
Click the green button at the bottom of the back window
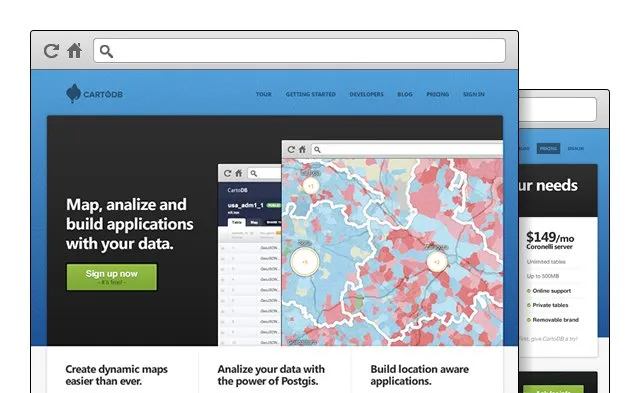click(x=553, y=389)
